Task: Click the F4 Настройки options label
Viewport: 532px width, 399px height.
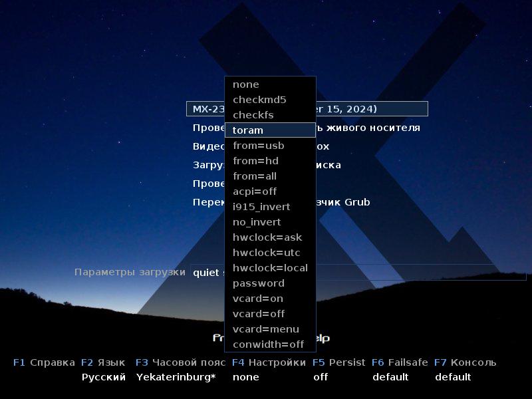Action: [x=269, y=362]
